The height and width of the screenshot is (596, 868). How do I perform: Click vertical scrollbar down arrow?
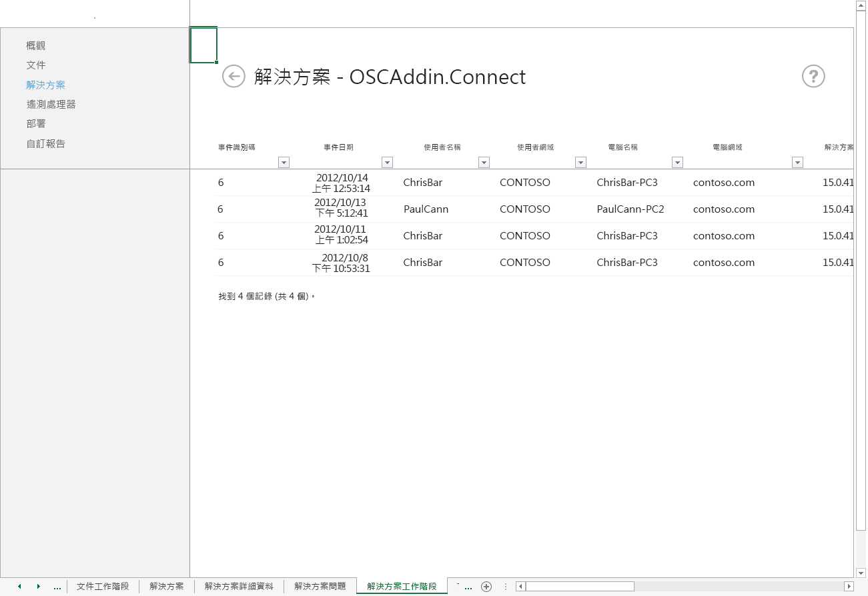861,573
